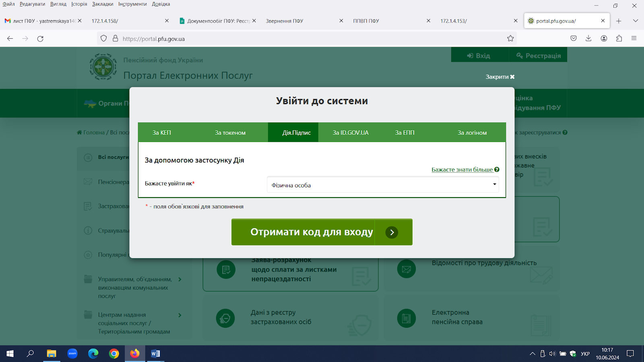The height and width of the screenshot is (362, 644).
Task: Show hidden system tray icons
Action: pyautogui.click(x=533, y=354)
